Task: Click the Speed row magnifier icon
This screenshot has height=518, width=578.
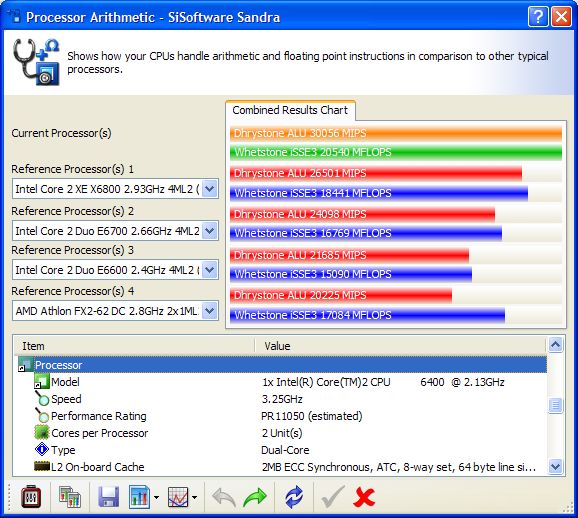Action: [42, 399]
